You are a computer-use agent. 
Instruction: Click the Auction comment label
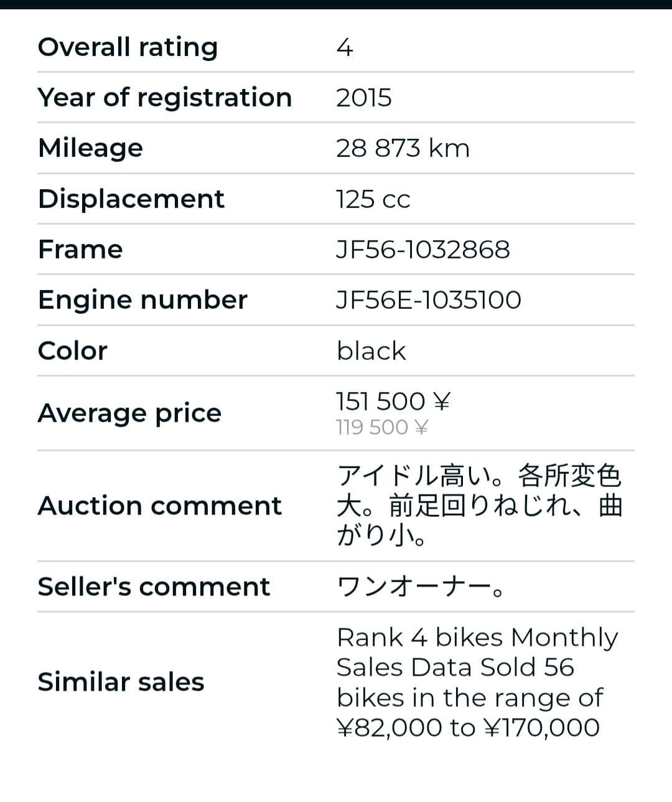coord(159,506)
